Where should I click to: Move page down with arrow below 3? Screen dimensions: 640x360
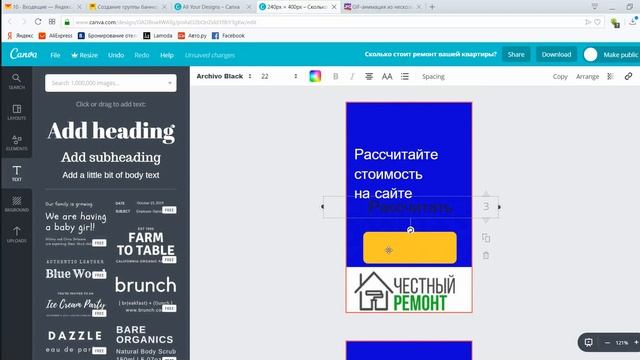coord(486,220)
